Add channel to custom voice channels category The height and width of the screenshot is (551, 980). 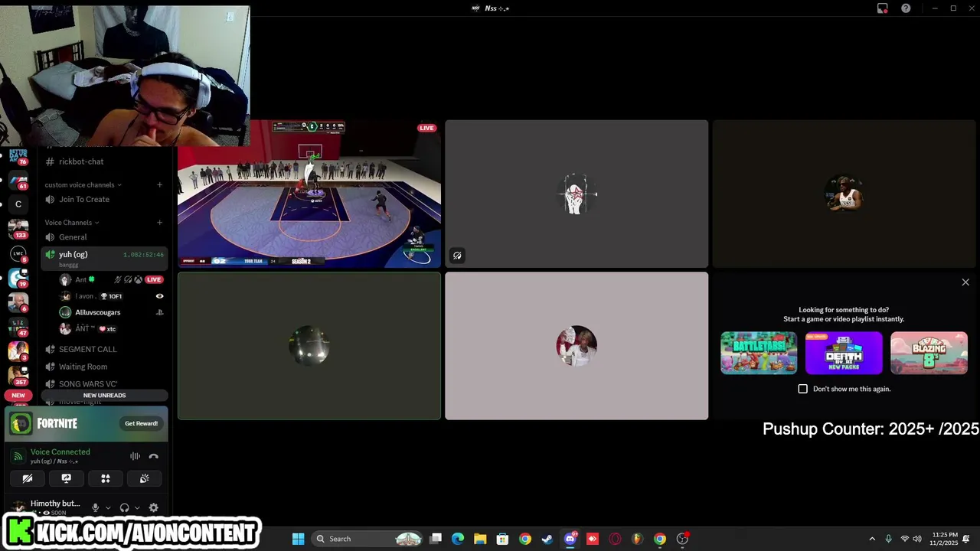point(159,184)
